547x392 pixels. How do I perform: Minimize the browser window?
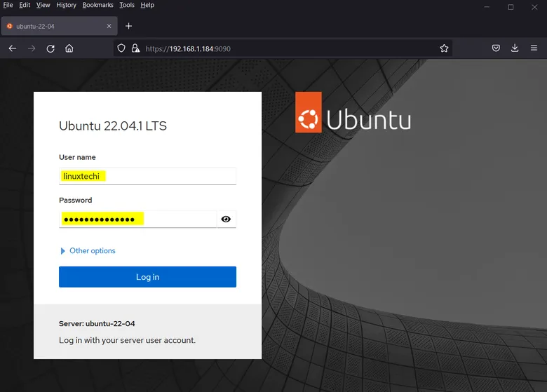coord(487,7)
